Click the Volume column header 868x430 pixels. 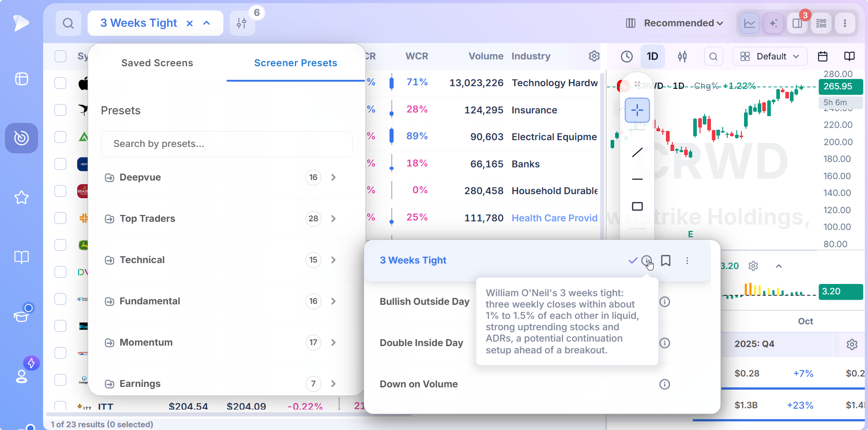[x=486, y=56]
